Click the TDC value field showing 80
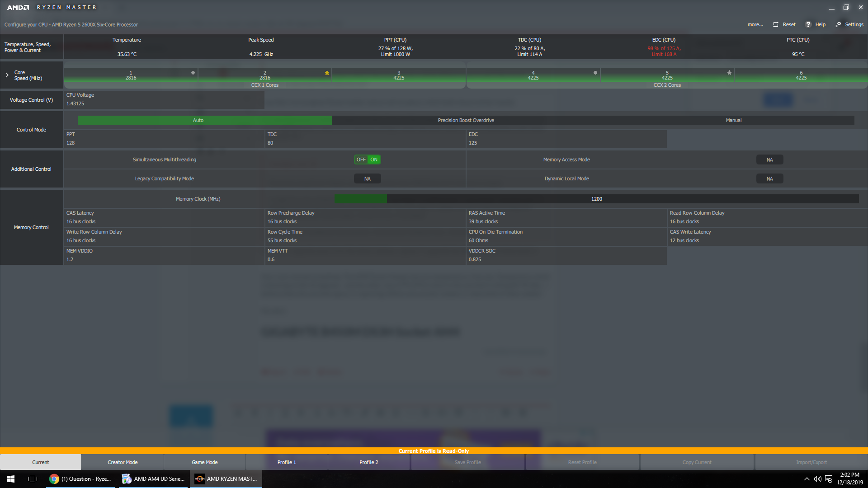868x488 pixels. [365, 139]
